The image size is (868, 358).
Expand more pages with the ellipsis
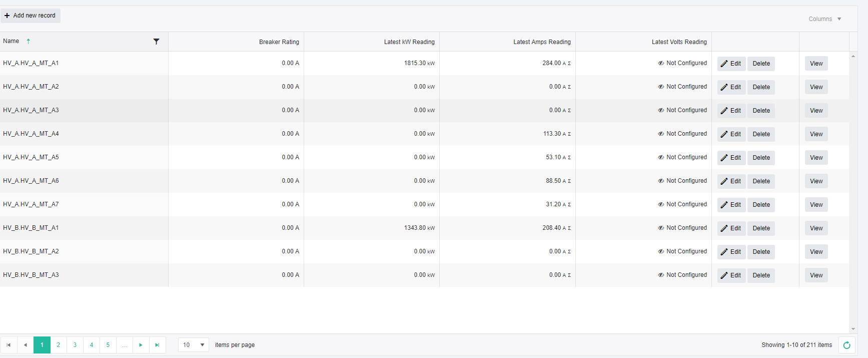(x=124, y=345)
